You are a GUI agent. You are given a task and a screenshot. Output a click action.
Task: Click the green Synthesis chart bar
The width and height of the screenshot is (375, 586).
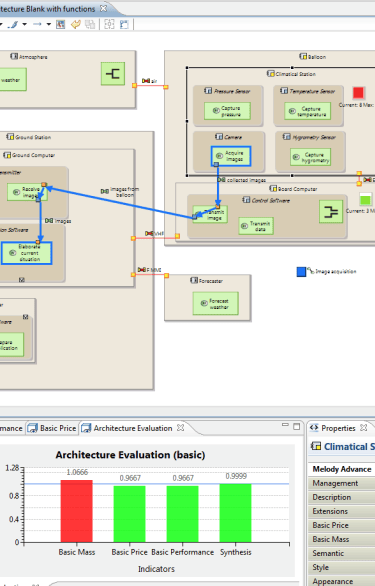(x=236, y=513)
